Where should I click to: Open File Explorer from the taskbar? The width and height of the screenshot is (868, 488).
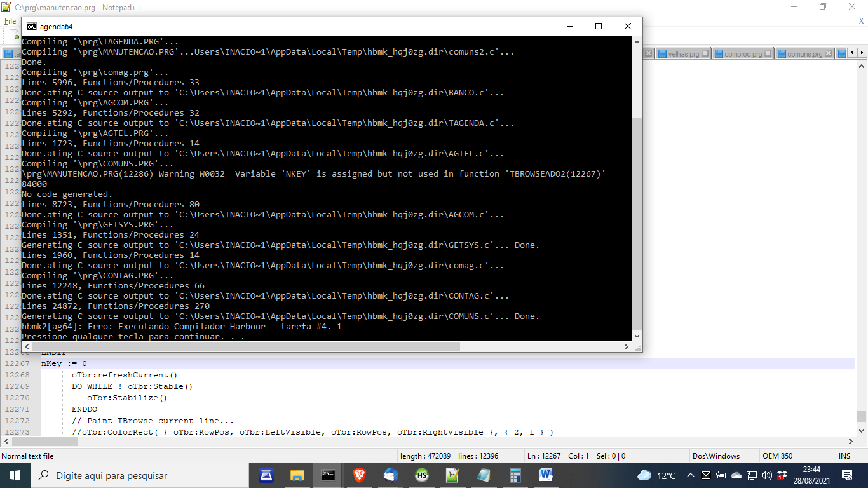pyautogui.click(x=297, y=475)
